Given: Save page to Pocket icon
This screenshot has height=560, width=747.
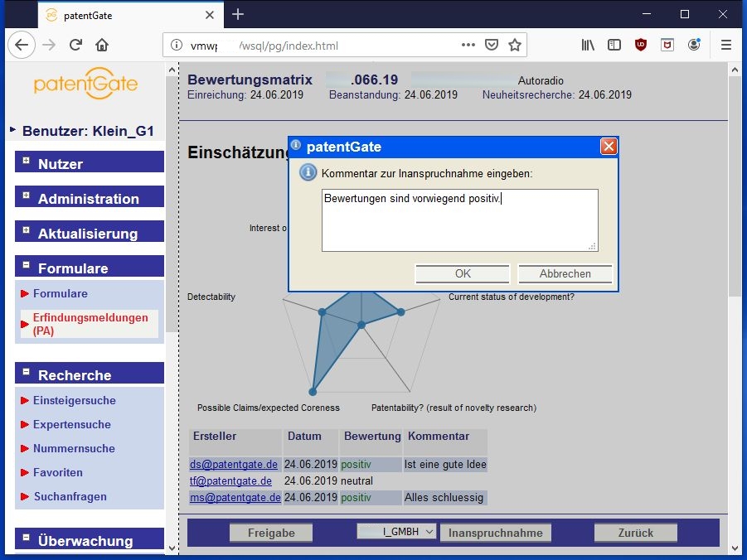Looking at the screenshot, I should (491, 45).
